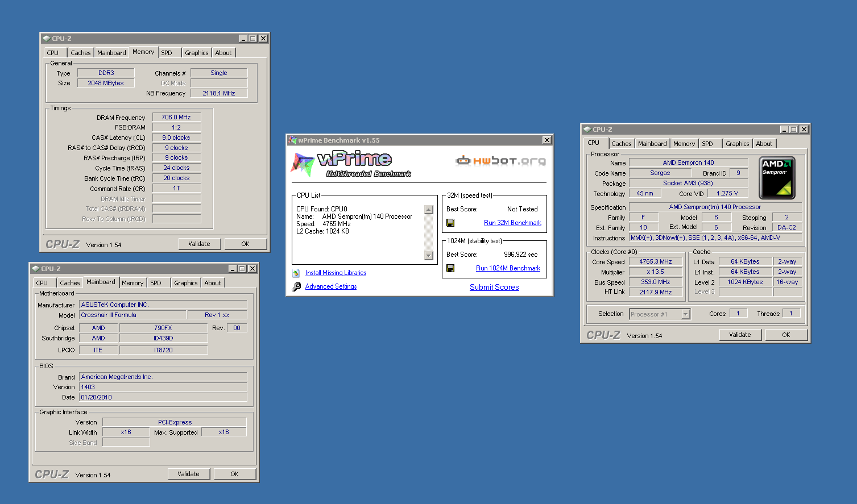Minimize the CPU-Z CPU tab window
The width and height of the screenshot is (857, 504).
(784, 130)
